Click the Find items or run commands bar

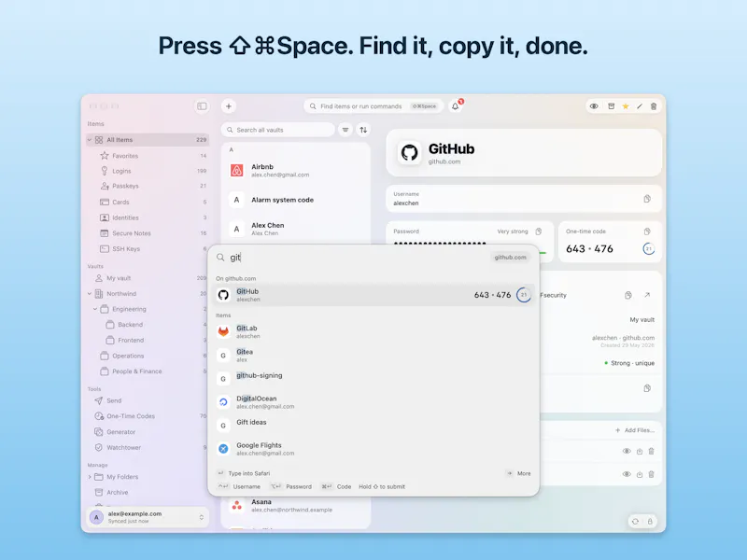pos(373,106)
